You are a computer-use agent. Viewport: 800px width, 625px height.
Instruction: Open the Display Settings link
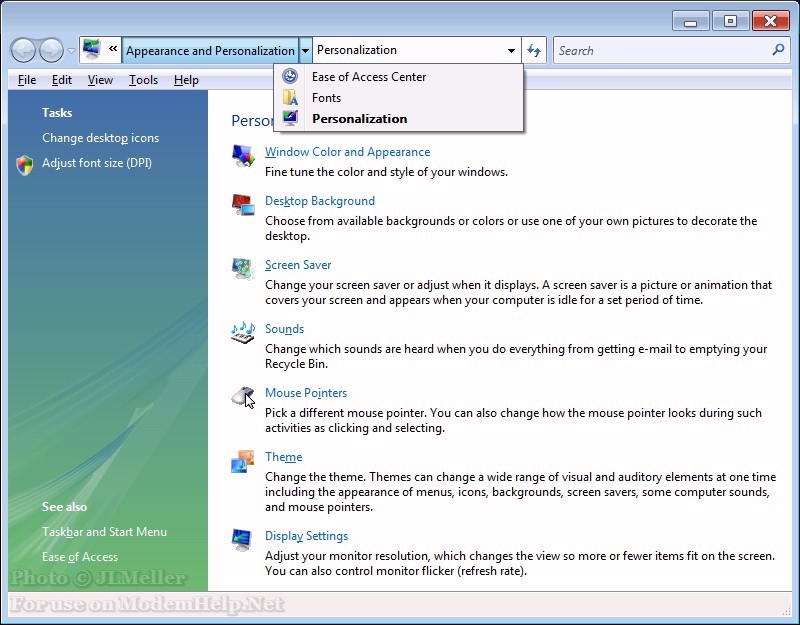pyautogui.click(x=307, y=536)
